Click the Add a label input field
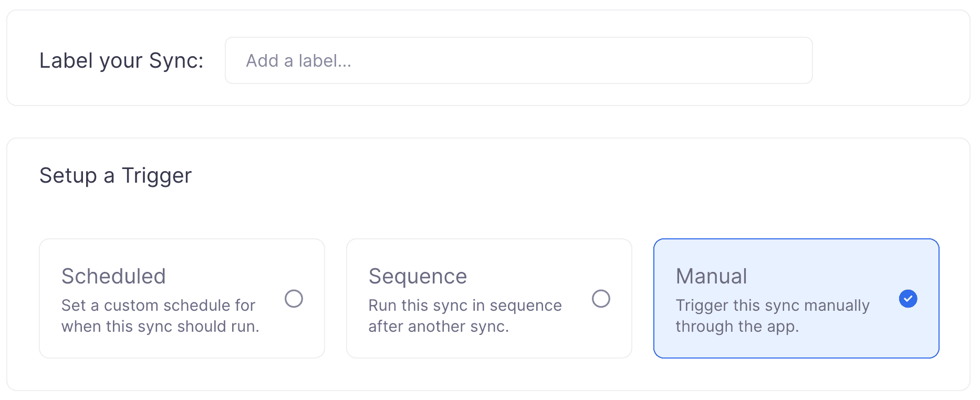This screenshot has height=400, width=980. (x=517, y=60)
